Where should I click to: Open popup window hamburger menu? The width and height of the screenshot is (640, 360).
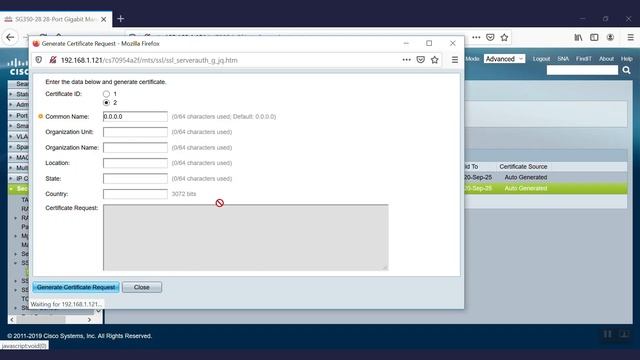click(455, 60)
